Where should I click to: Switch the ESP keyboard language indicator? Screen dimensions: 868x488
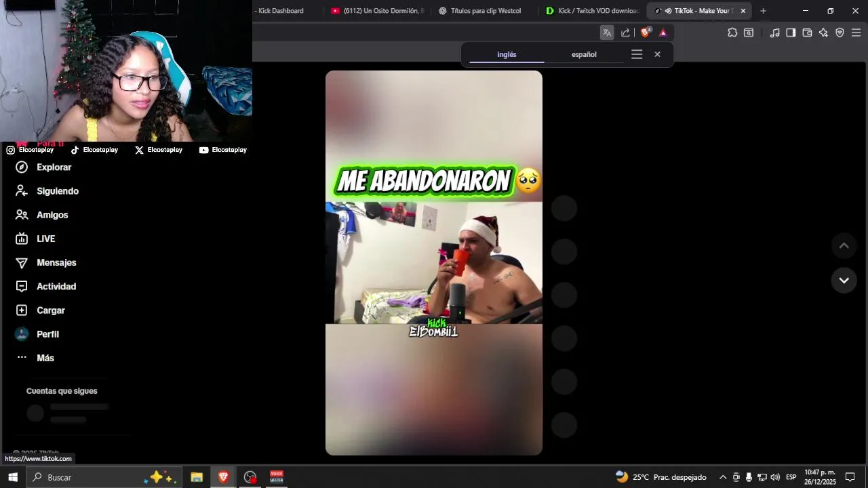point(791,477)
